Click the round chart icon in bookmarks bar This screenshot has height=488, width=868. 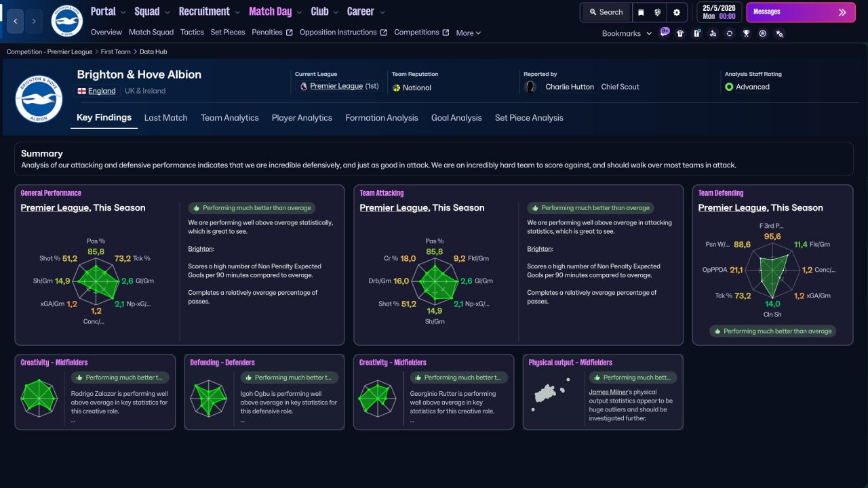tap(763, 33)
